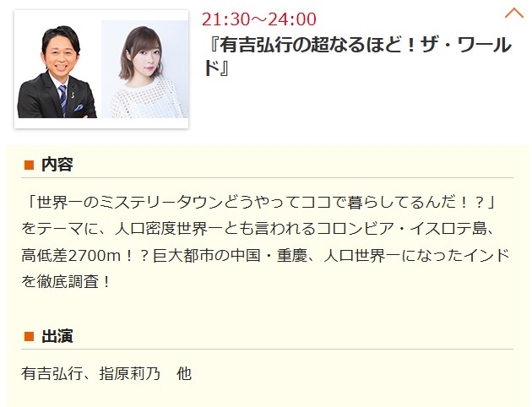Select the 21:30～24:00 broadcast time

259,19
